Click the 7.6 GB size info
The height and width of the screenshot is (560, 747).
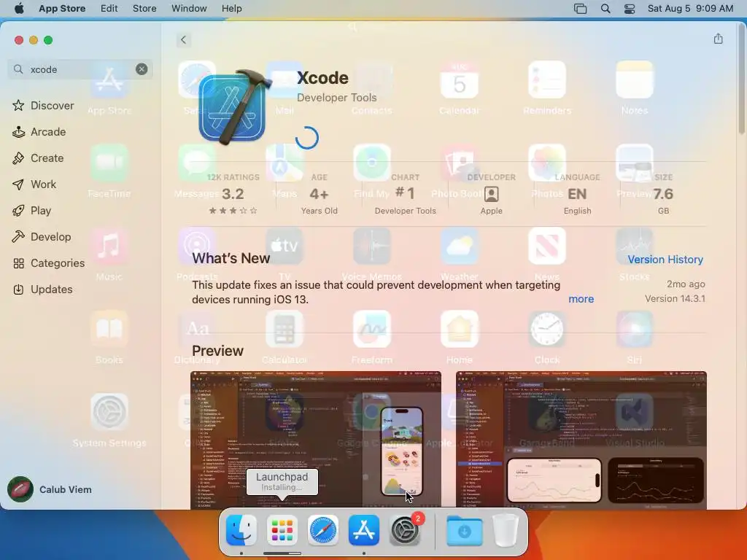click(663, 194)
